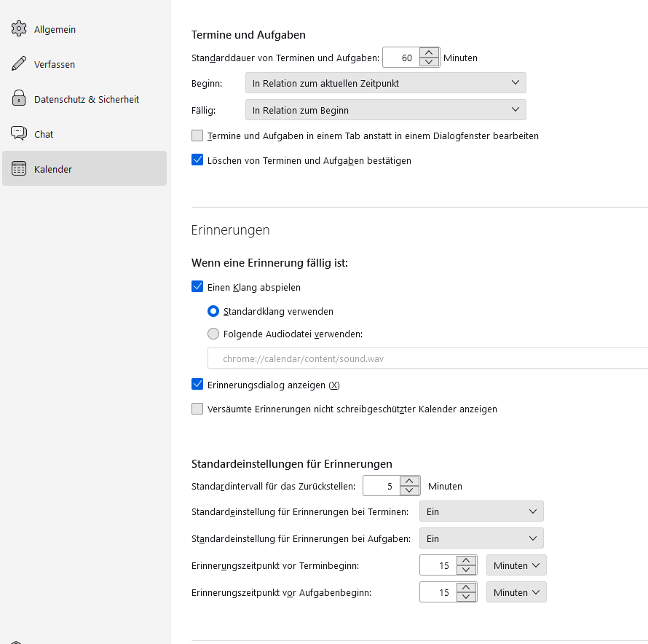648x644 pixels.
Task: Click the Kalender calendar icon
Action: point(19,169)
